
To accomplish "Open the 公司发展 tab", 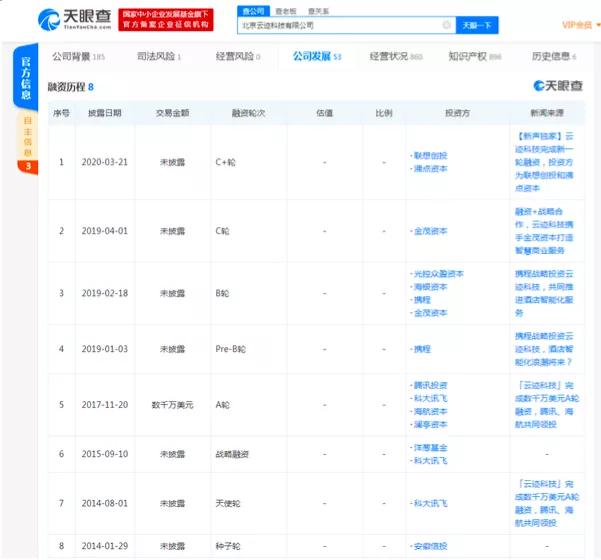I will pos(317,57).
